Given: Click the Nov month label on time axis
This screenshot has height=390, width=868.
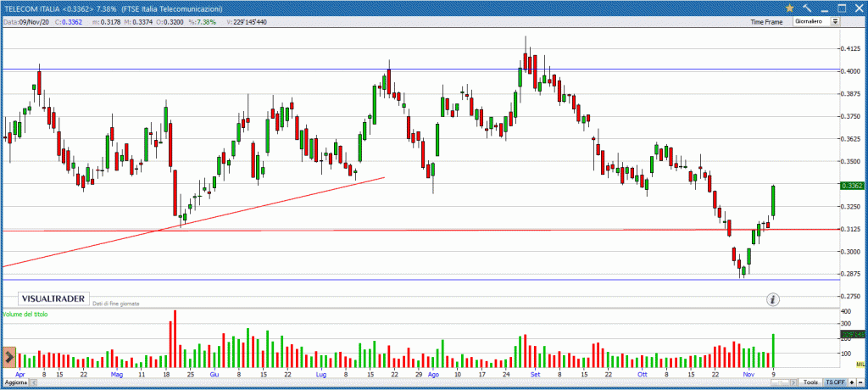Looking at the screenshot, I should tap(749, 375).
